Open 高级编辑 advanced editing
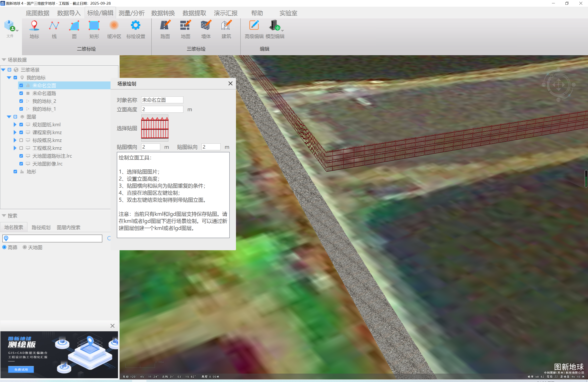 pos(254,25)
